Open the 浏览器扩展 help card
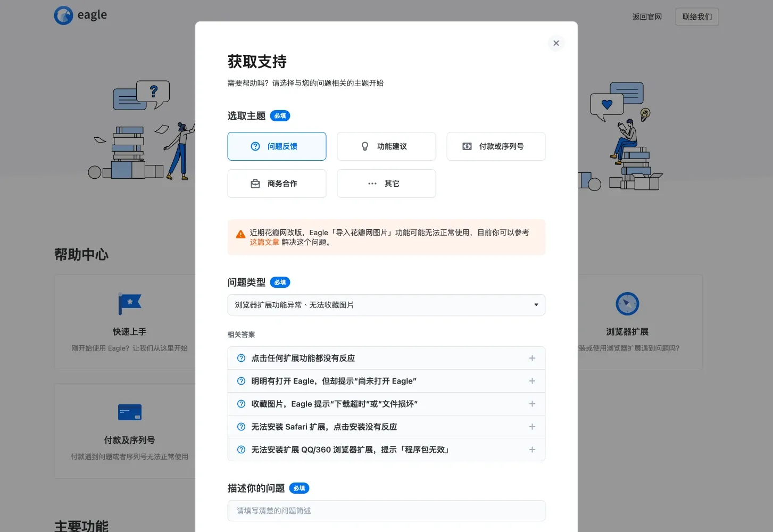773x532 pixels. (x=640, y=322)
